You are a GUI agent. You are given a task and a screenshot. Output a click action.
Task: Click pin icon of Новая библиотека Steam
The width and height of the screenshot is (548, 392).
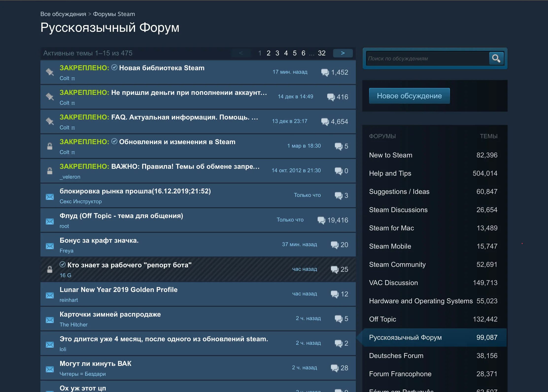click(x=50, y=72)
